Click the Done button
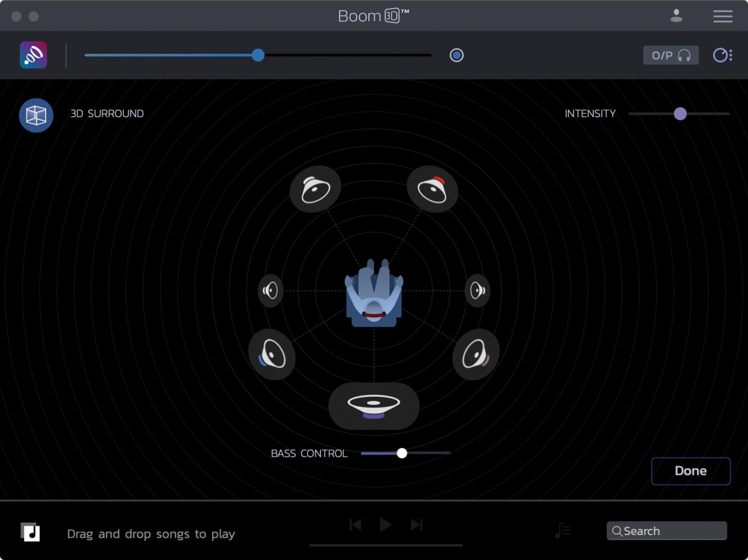748x560 pixels. coord(691,471)
